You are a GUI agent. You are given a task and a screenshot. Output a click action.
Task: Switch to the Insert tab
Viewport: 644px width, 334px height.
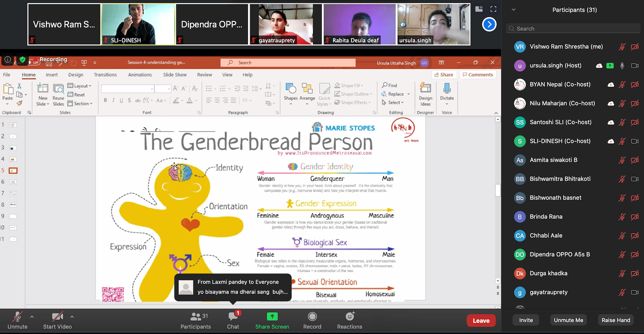tap(51, 74)
